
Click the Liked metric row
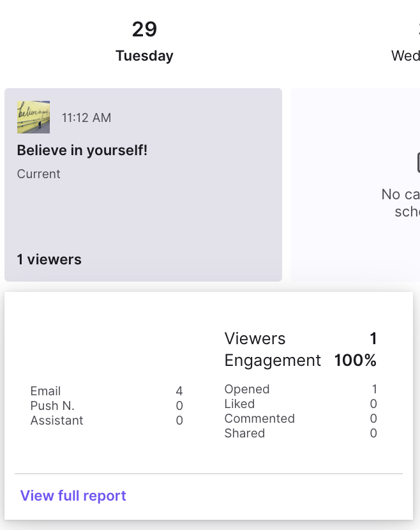coord(301,404)
